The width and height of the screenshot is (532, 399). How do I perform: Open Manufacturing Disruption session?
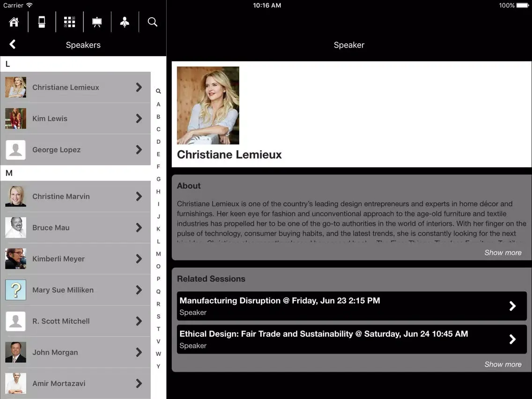(x=352, y=306)
